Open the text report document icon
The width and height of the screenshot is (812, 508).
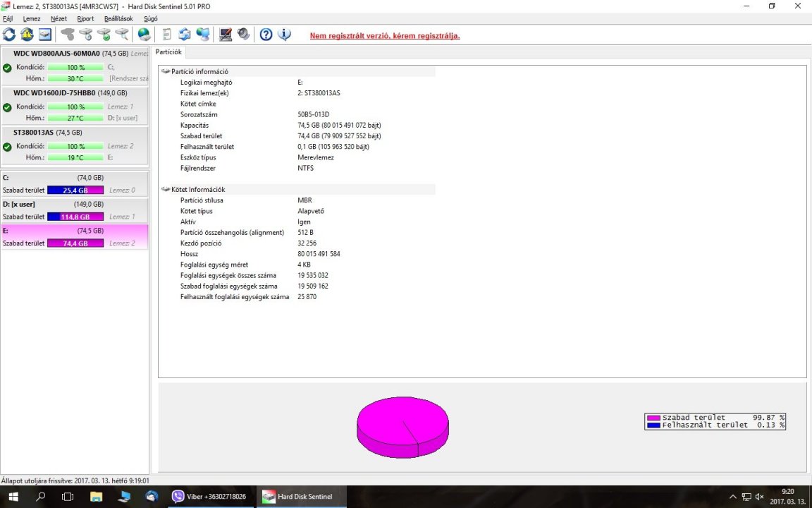pyautogui.click(x=167, y=35)
